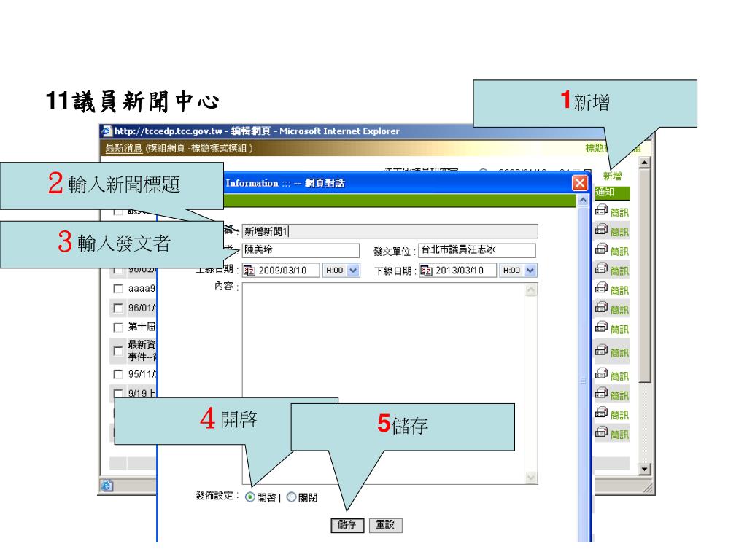The height and width of the screenshot is (560, 747).
Task: Select the 關閉 radio button in 發佈設定
Action: [x=291, y=497]
